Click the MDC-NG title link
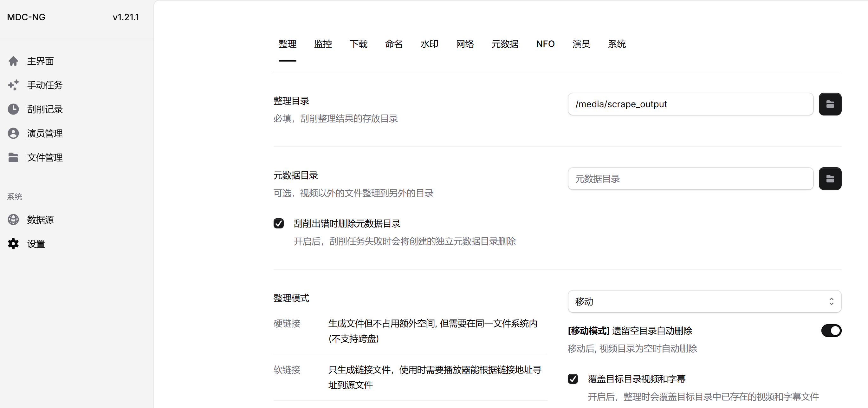 (x=26, y=17)
